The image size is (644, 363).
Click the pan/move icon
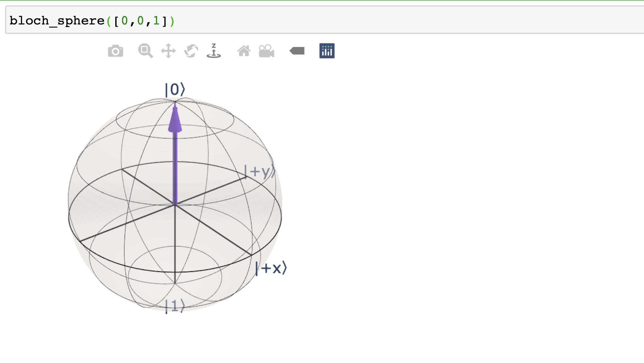168,51
